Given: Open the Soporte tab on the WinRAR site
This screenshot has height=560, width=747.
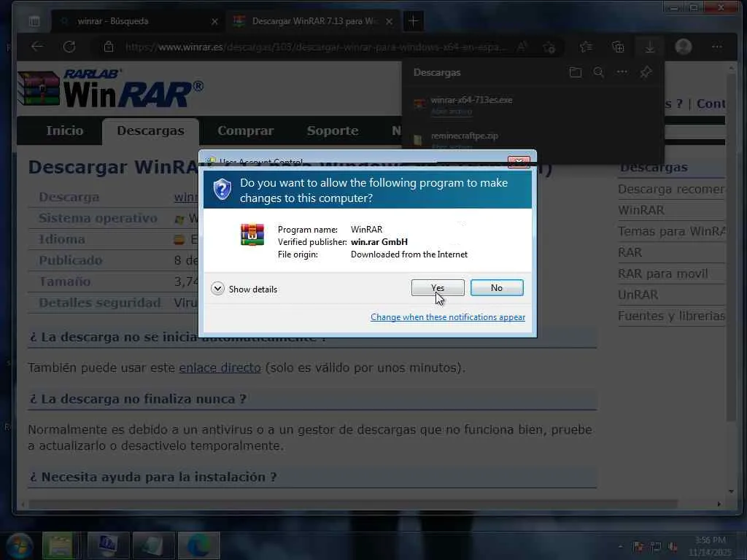Looking at the screenshot, I should point(333,131).
